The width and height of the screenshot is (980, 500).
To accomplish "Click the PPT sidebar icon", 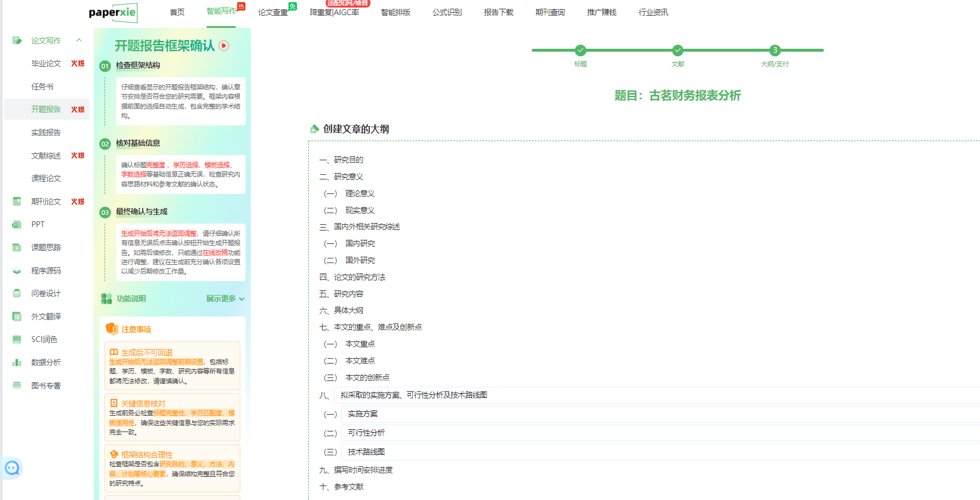I will (17, 225).
